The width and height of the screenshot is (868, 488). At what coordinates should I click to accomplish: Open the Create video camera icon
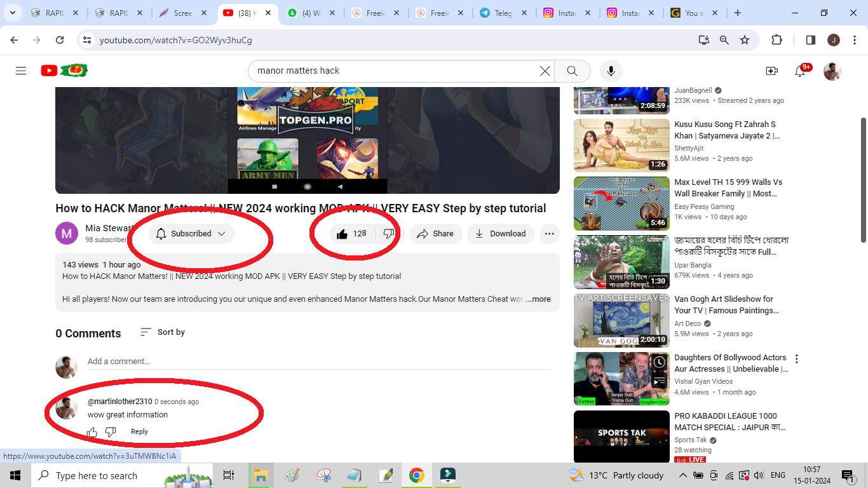(771, 71)
